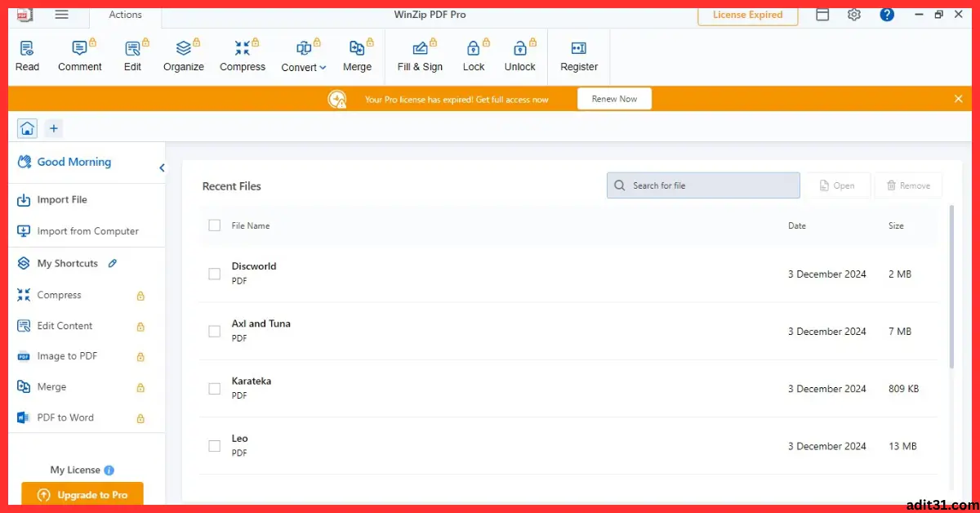Click the Open button above file list
Viewport: 980px width, 513px height.
pyautogui.click(x=839, y=185)
